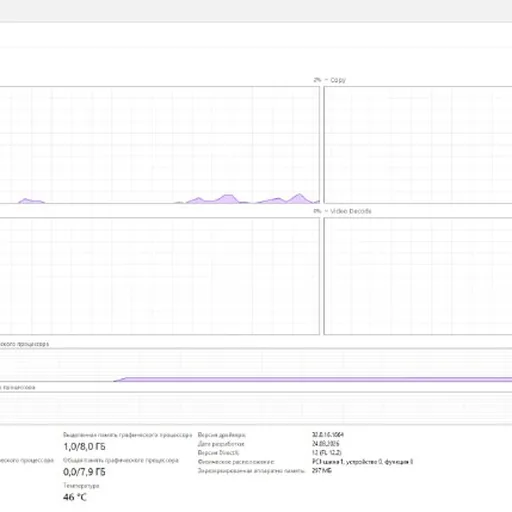The height and width of the screenshot is (512, 512).
Task: Open the Copy engine dropdown chevron
Action: (326, 80)
